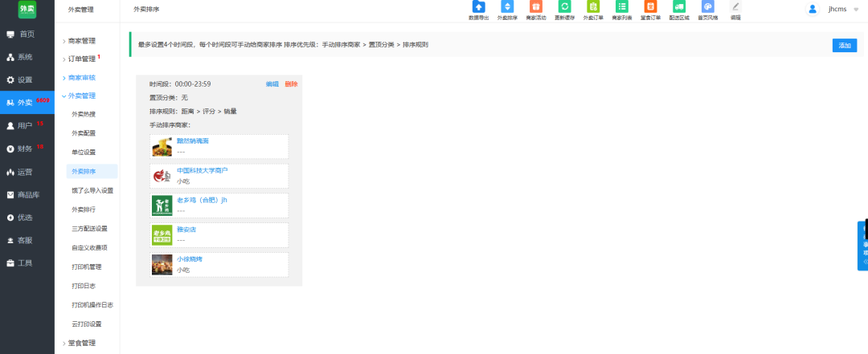Click the red 删除 link

pos(291,84)
